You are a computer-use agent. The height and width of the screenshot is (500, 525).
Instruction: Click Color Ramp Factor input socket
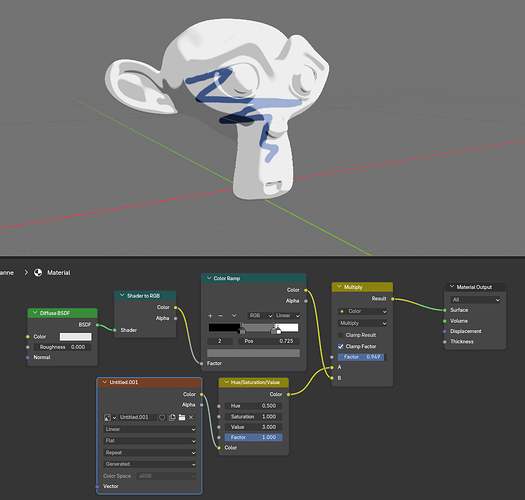[x=201, y=363]
